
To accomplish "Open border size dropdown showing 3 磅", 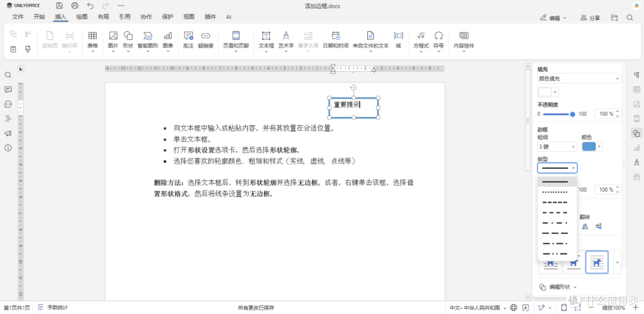I will tap(558, 146).
